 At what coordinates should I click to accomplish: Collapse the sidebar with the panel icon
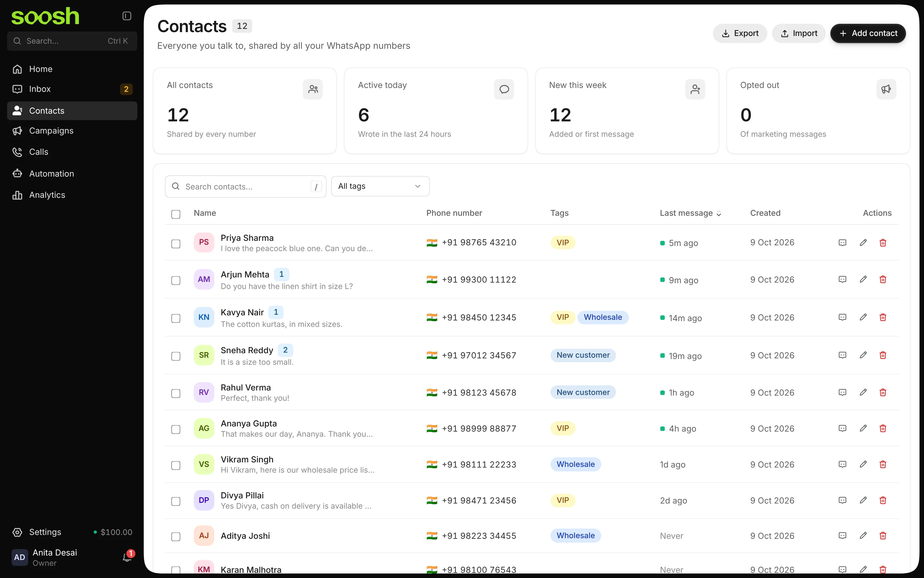(x=127, y=16)
